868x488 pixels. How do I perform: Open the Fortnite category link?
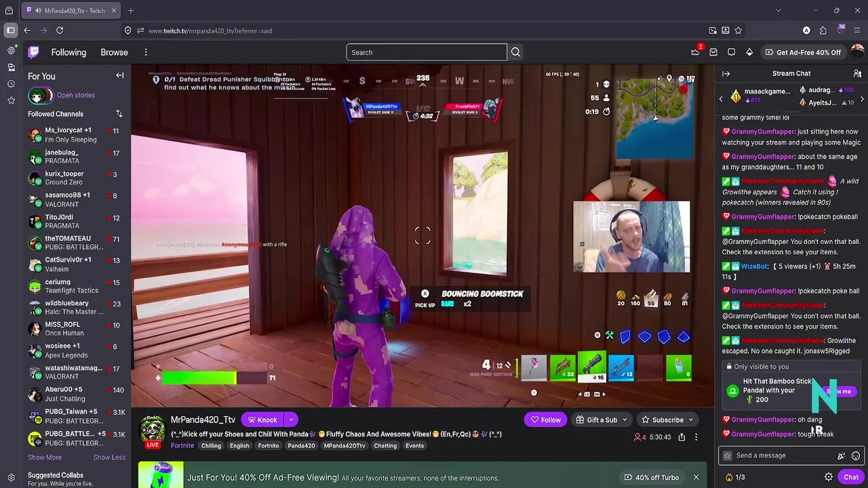182,445
